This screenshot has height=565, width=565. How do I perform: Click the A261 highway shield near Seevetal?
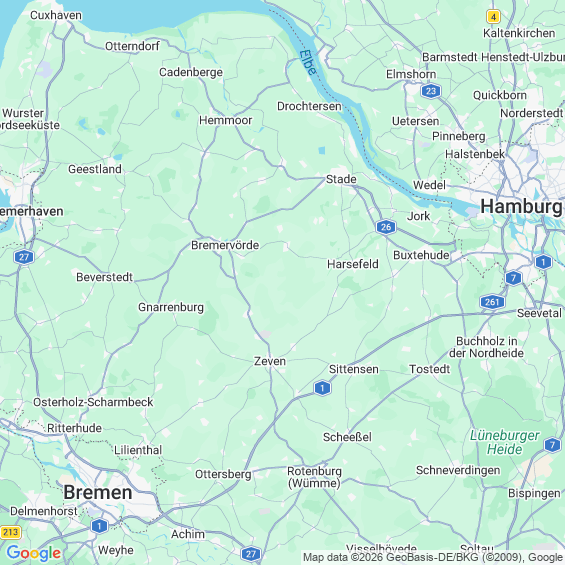tap(492, 302)
